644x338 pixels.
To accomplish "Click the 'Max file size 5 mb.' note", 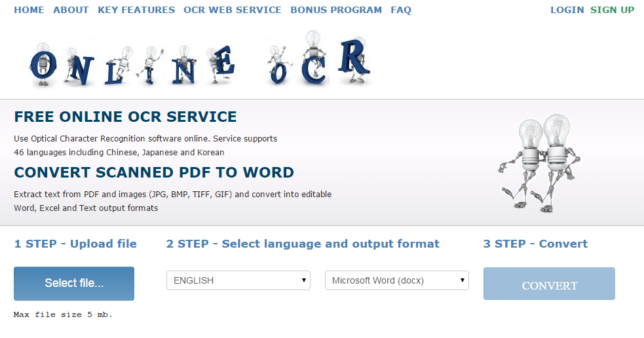I will [x=63, y=314].
